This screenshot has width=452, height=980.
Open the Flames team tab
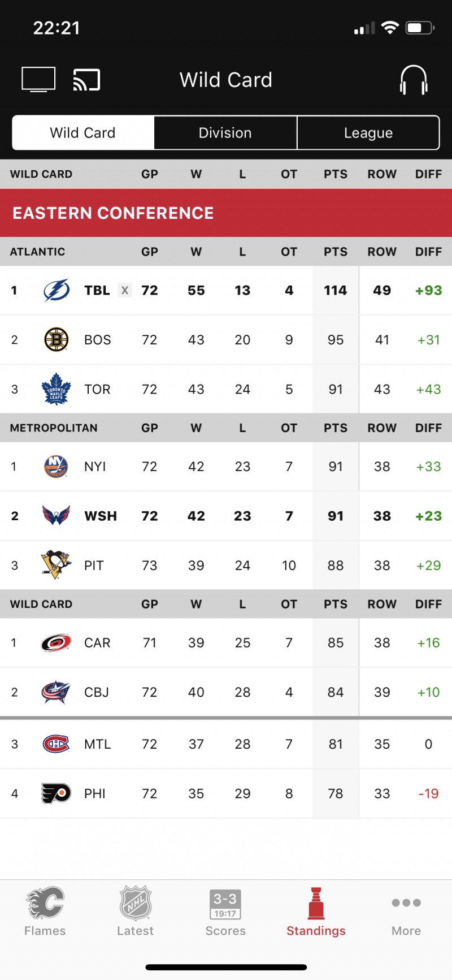point(45,911)
